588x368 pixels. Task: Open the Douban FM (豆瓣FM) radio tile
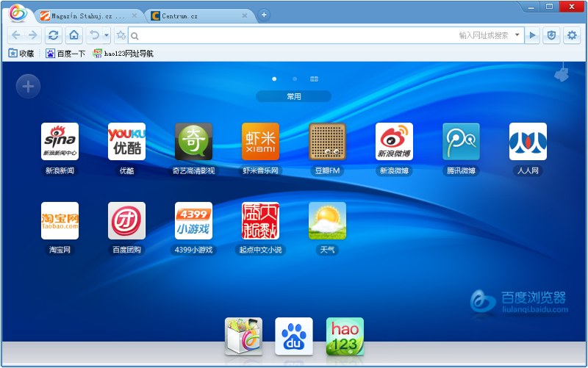tap(327, 142)
